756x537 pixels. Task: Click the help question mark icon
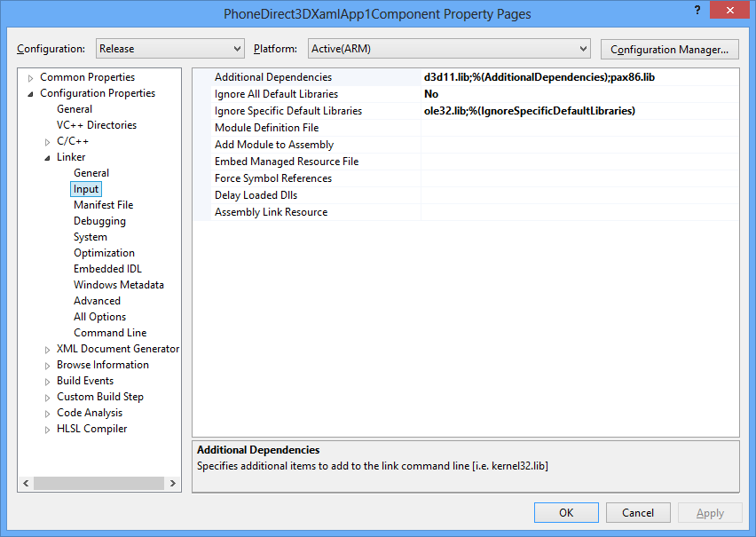pyautogui.click(x=694, y=10)
